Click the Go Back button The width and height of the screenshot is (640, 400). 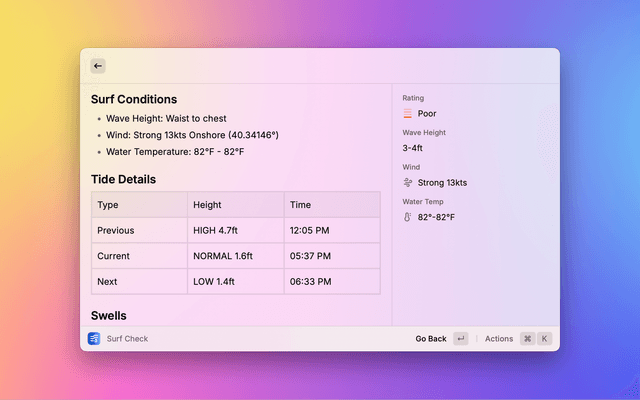(x=431, y=339)
